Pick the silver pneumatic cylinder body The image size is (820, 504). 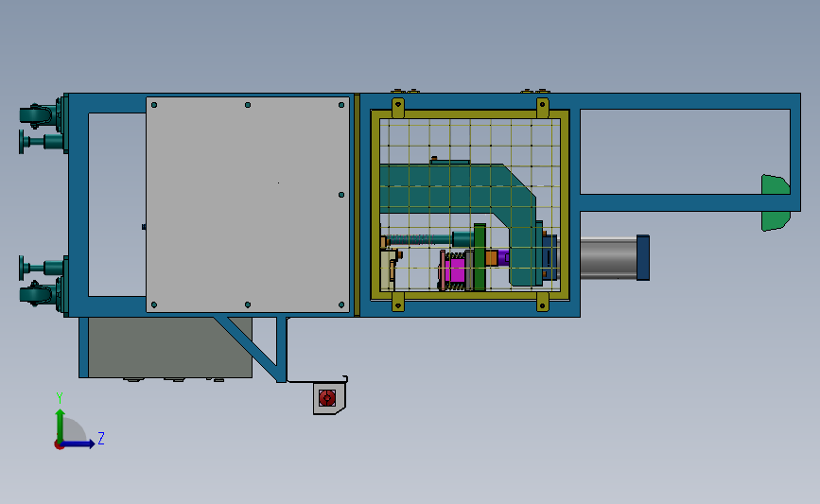[x=608, y=258]
